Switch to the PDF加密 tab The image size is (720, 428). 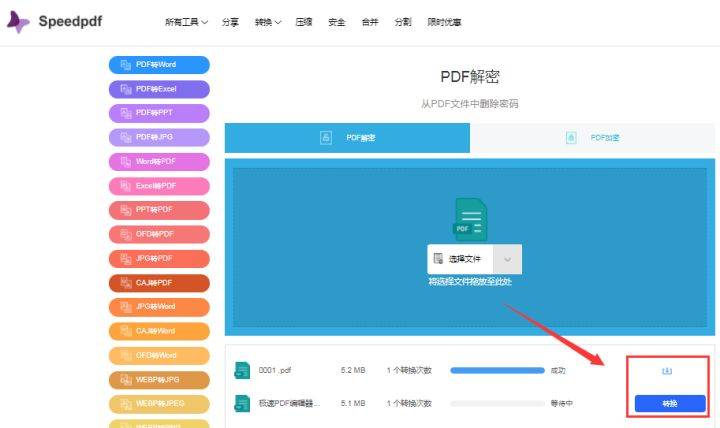click(x=592, y=137)
